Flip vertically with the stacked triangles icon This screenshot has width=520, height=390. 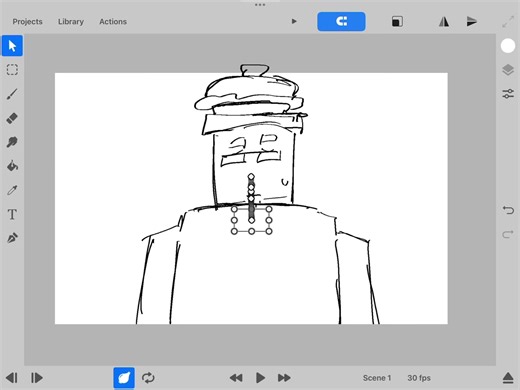(x=471, y=22)
